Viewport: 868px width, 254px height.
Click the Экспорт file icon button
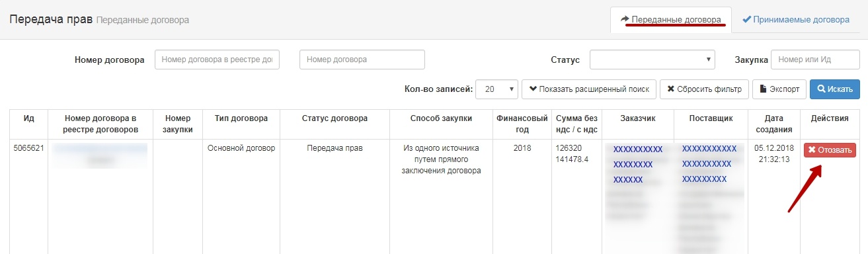[x=779, y=89]
